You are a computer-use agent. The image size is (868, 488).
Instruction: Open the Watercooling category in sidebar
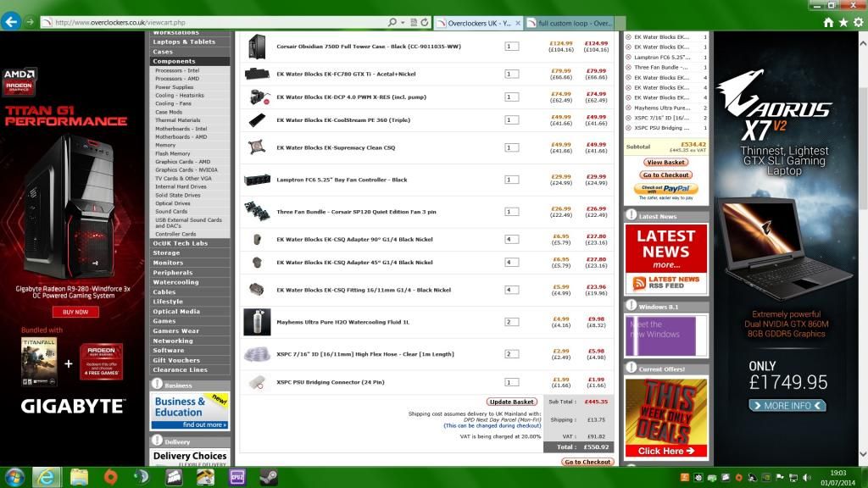[x=175, y=282]
